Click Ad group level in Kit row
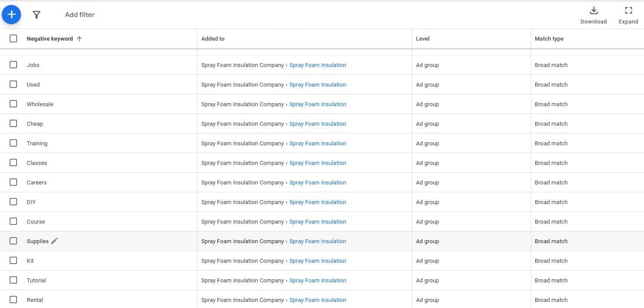644x308 pixels. [x=427, y=261]
